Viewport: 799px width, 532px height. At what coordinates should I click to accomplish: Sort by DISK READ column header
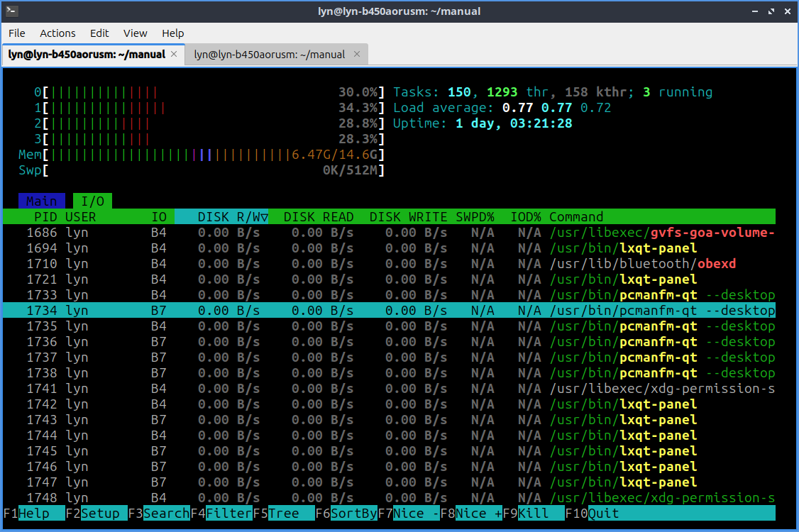pos(318,217)
